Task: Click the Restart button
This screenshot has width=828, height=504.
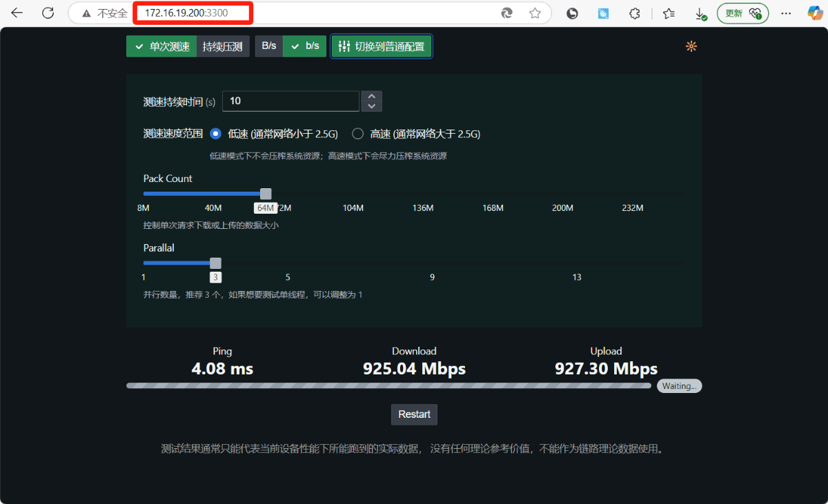Action: tap(414, 414)
